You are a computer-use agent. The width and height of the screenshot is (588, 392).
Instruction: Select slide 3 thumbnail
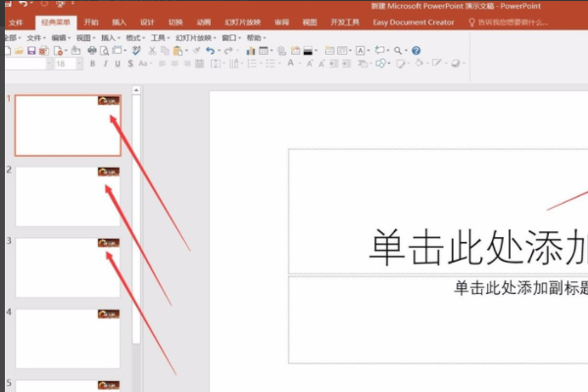[68, 268]
